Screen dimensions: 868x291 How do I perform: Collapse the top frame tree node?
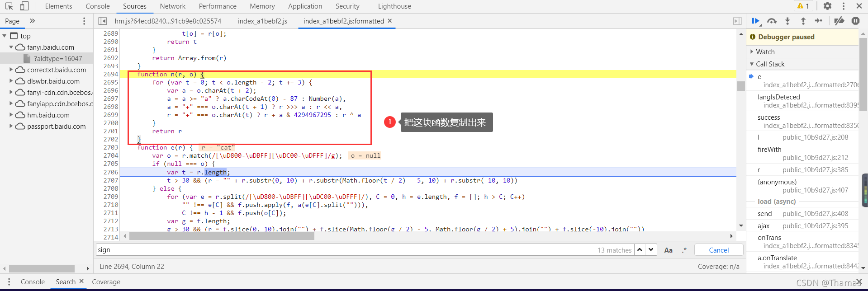tap(5, 36)
